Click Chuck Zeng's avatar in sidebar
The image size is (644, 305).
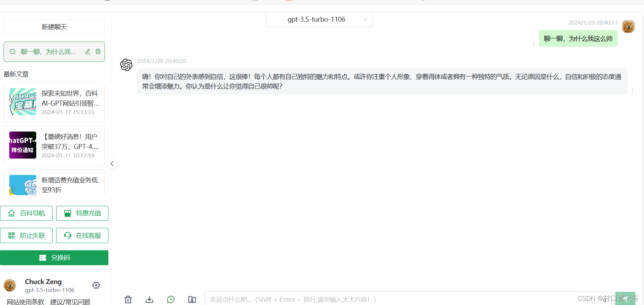pyautogui.click(x=10, y=285)
